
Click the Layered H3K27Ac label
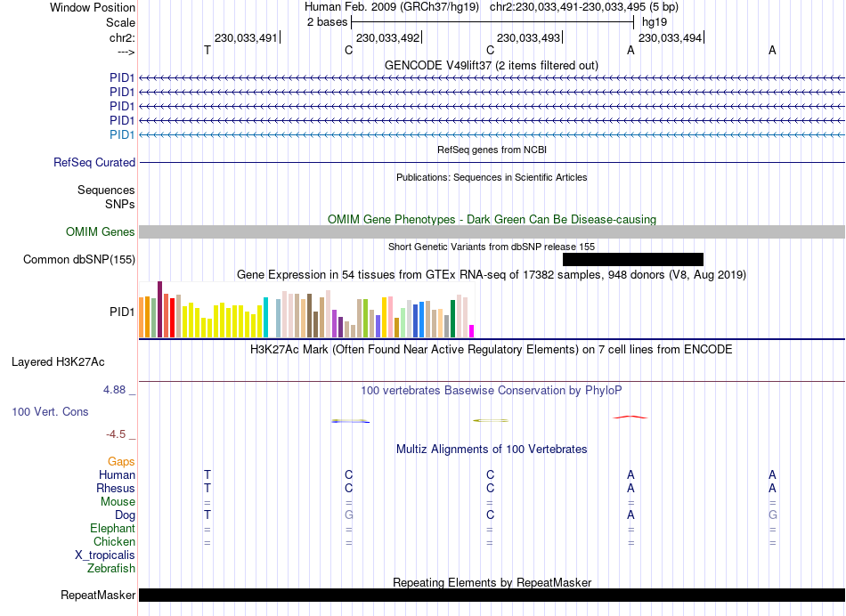click(x=58, y=362)
